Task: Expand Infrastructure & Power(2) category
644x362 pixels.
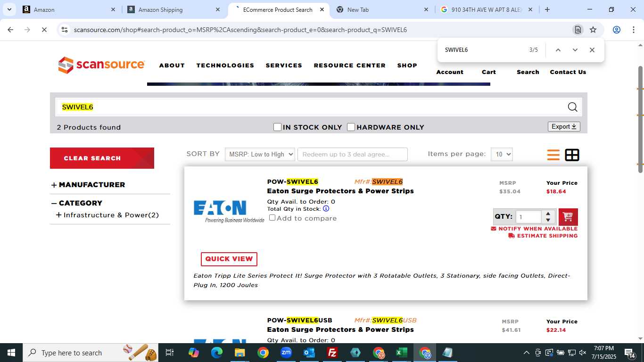Action: [107, 215]
